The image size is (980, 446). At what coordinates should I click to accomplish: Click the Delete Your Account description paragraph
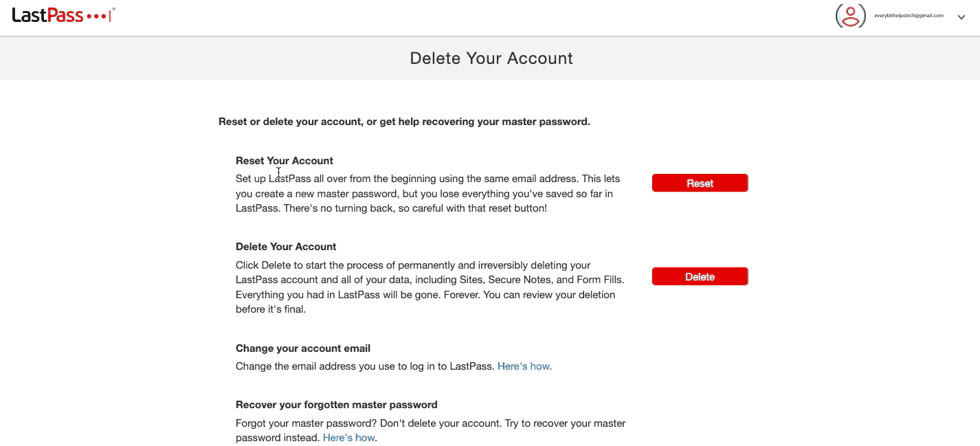point(430,287)
